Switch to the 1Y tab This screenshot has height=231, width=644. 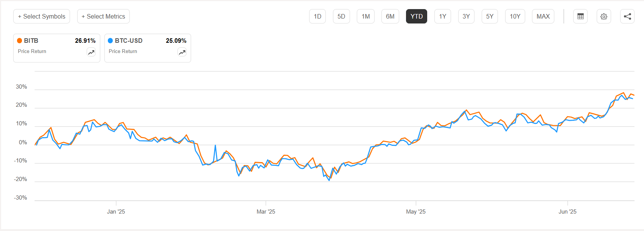pos(442,16)
